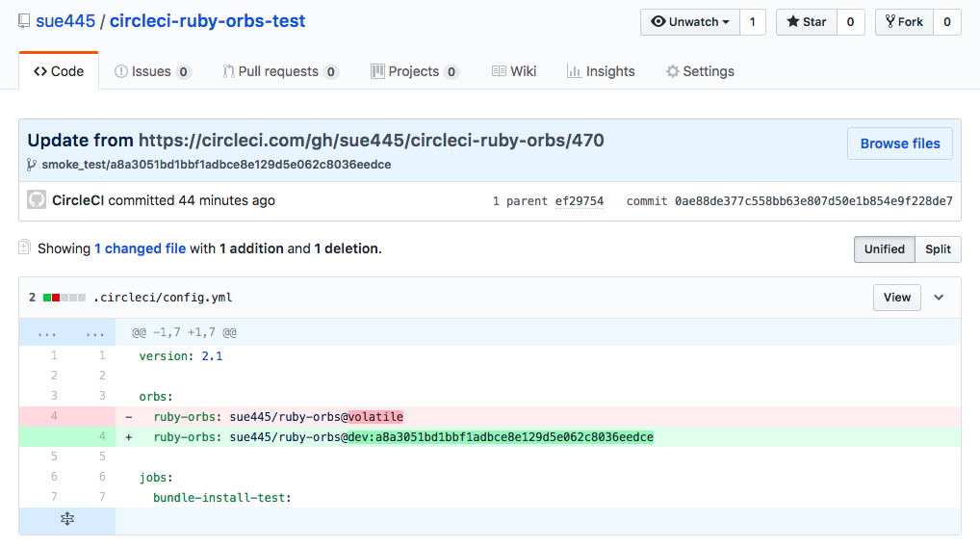Open forks count next to Fork
The image size is (980, 548).
point(947,22)
